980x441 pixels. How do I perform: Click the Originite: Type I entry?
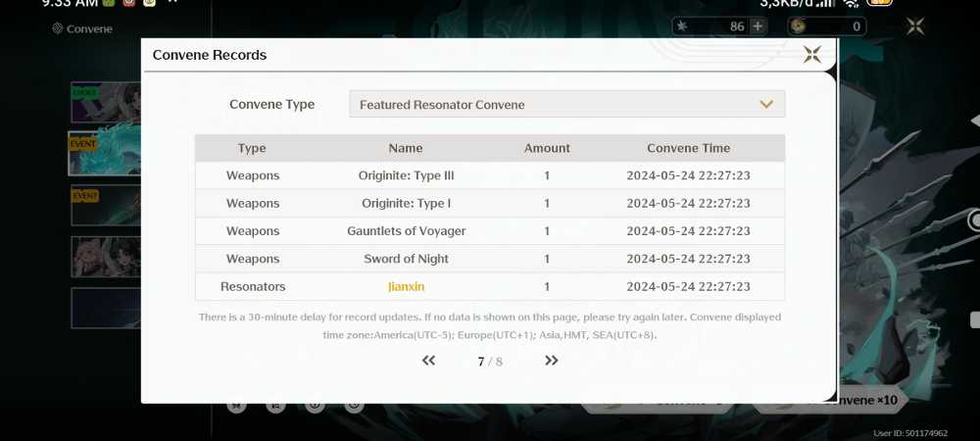point(407,203)
